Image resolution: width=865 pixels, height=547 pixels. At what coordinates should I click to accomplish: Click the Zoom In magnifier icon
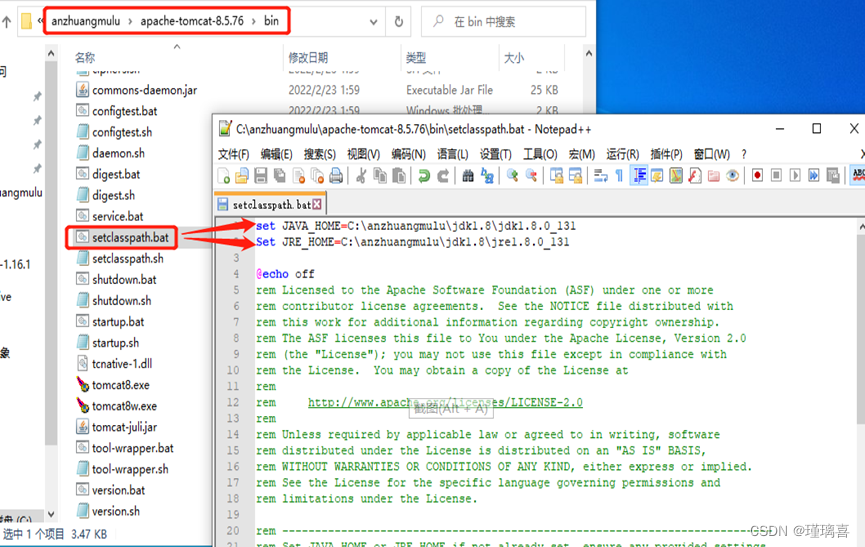[512, 176]
